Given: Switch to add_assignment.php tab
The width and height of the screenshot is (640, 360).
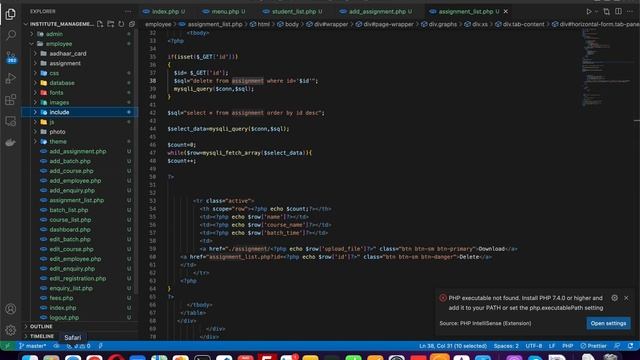Looking at the screenshot, I should click(376, 11).
